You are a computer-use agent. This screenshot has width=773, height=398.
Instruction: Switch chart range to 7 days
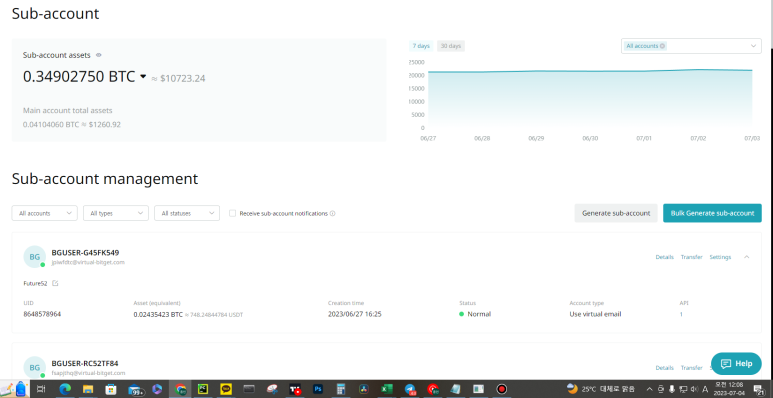pos(421,46)
